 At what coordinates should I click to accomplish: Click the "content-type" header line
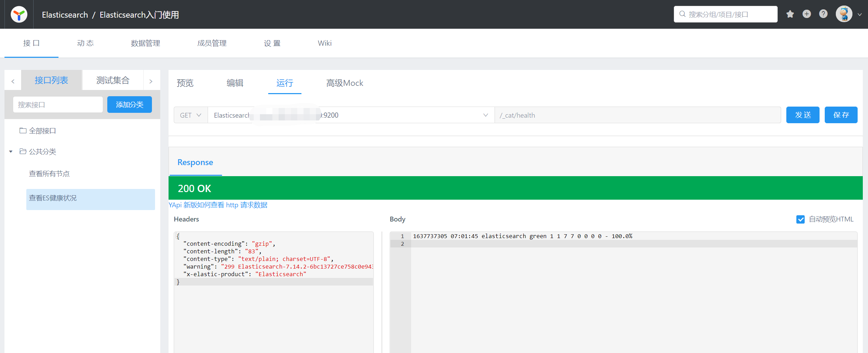pyautogui.click(x=258, y=259)
